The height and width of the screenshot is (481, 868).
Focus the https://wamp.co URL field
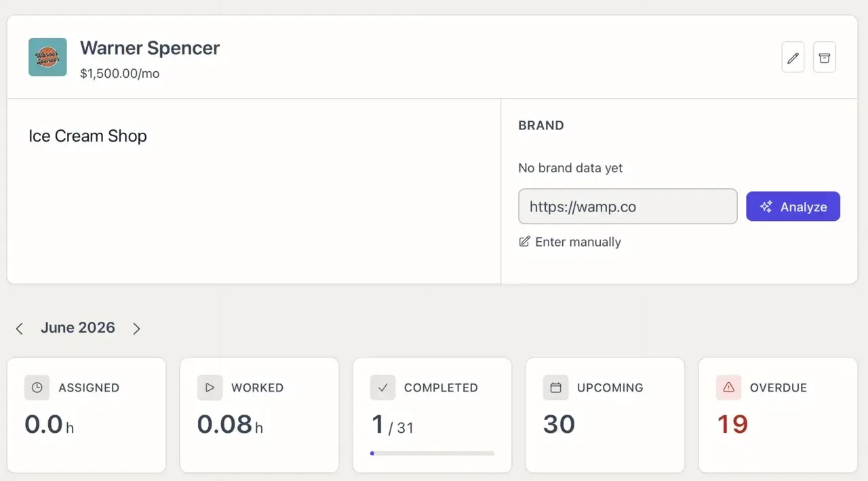tap(627, 207)
